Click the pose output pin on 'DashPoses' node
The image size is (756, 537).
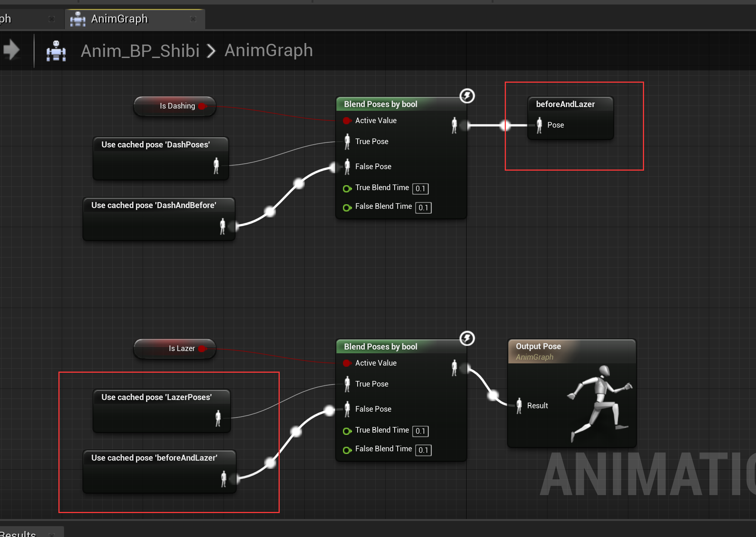coord(216,166)
